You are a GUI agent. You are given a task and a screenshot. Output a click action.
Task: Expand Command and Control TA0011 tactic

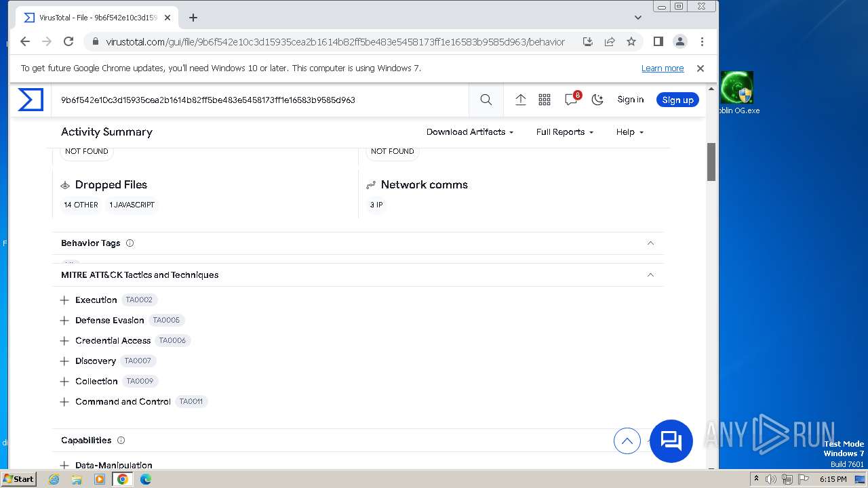[x=64, y=401]
